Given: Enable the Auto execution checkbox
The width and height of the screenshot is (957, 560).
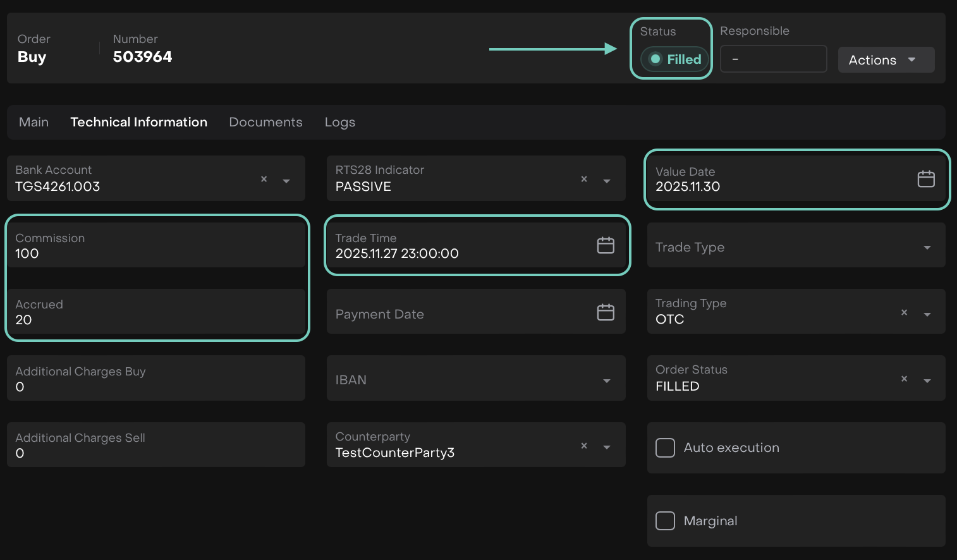Looking at the screenshot, I should tap(665, 448).
